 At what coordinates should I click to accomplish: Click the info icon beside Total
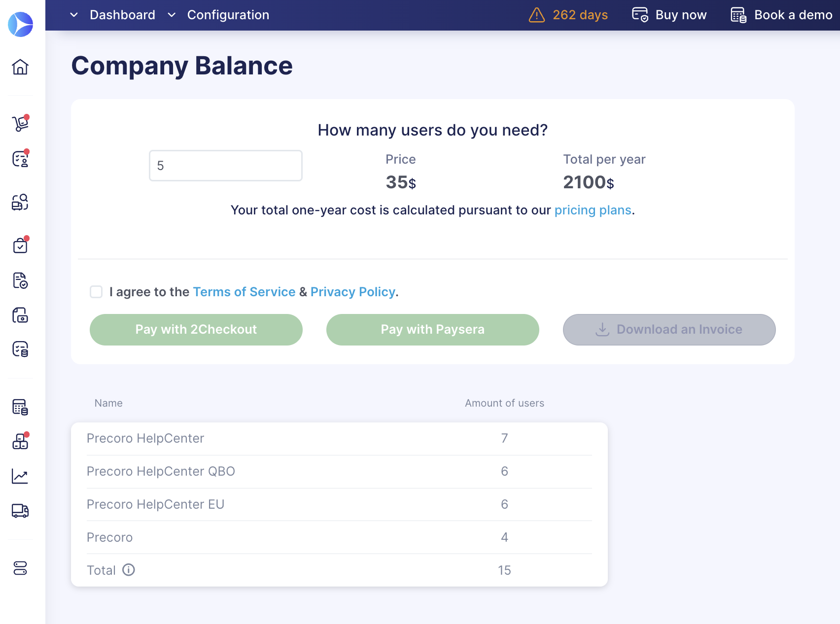129,570
